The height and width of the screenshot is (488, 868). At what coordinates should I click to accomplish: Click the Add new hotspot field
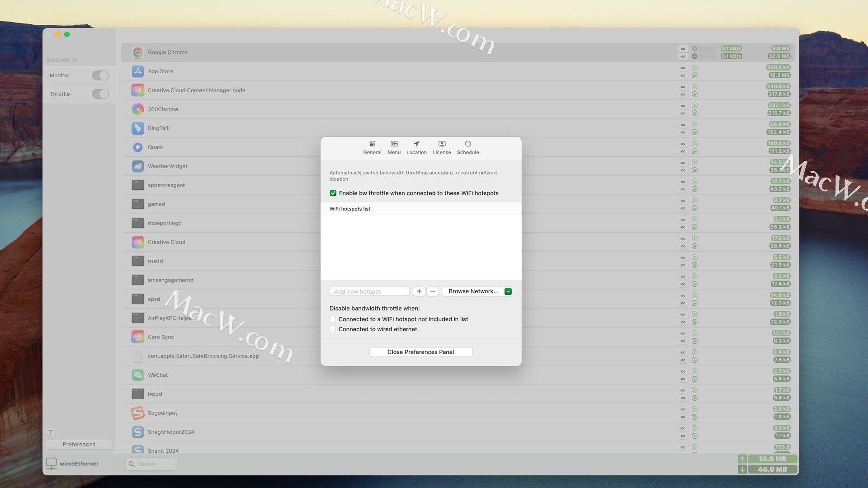pos(369,291)
